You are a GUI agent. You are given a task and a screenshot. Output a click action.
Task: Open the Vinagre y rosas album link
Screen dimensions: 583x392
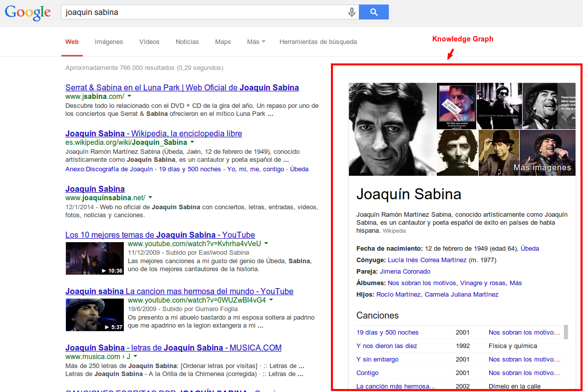(x=483, y=283)
